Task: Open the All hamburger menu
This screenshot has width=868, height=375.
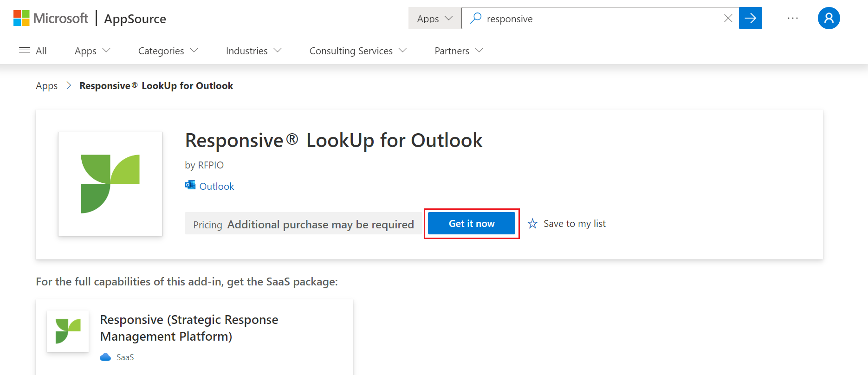Action: tap(32, 51)
